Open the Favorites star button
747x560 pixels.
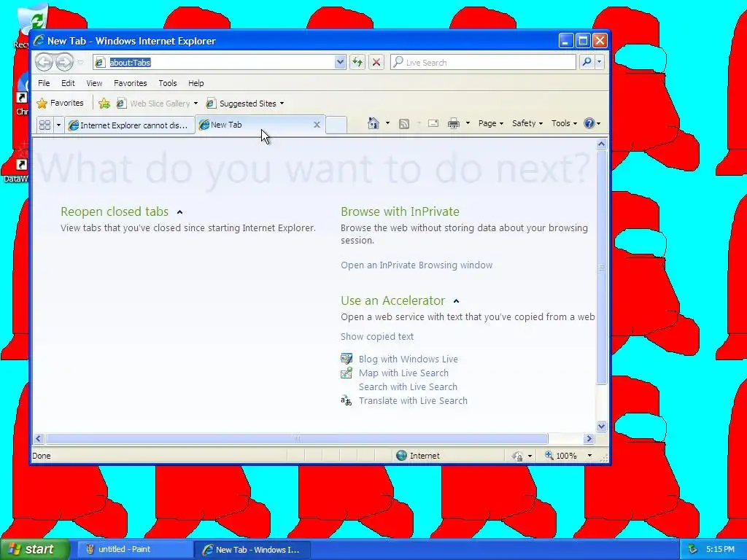click(x=60, y=103)
